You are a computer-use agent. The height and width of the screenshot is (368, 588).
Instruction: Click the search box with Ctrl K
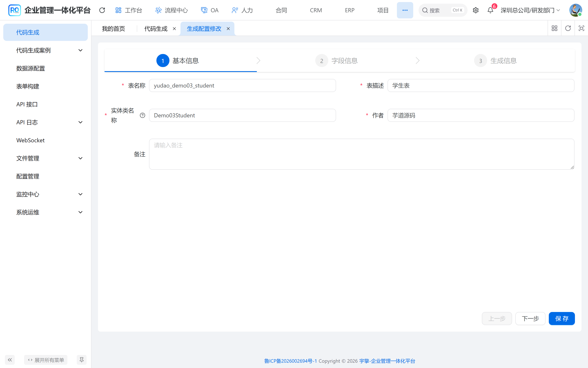443,10
